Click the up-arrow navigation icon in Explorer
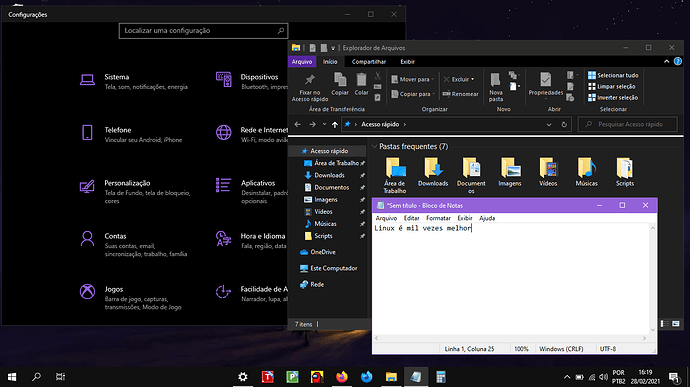Image resolution: width=690 pixels, height=387 pixels. (x=335, y=125)
